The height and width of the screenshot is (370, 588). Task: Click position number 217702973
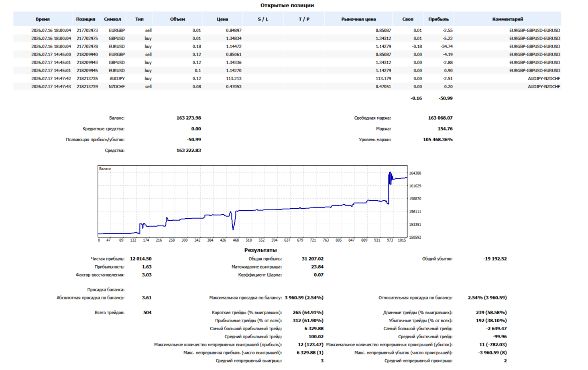[x=87, y=30]
